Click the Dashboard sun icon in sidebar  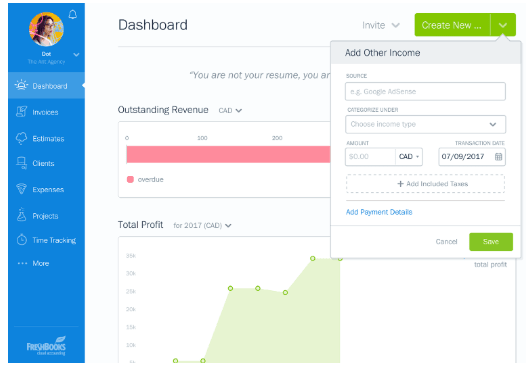21,85
